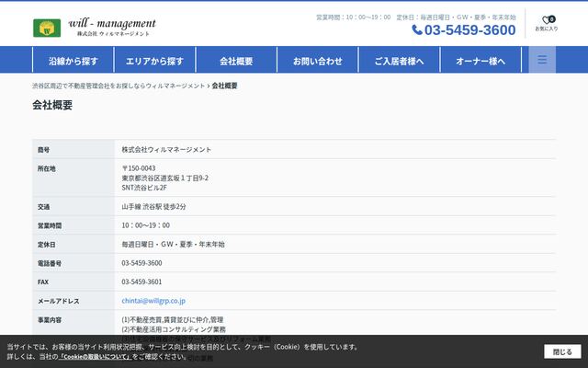Click the address line 東京都渋谷区道玄坂１丁目9-2
This screenshot has width=588, height=368.
(165, 178)
